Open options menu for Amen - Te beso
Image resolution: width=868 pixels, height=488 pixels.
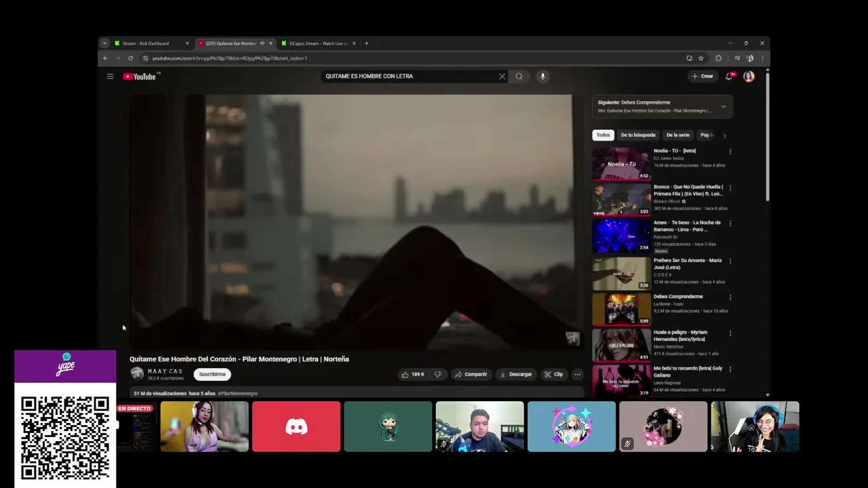pyautogui.click(x=730, y=223)
